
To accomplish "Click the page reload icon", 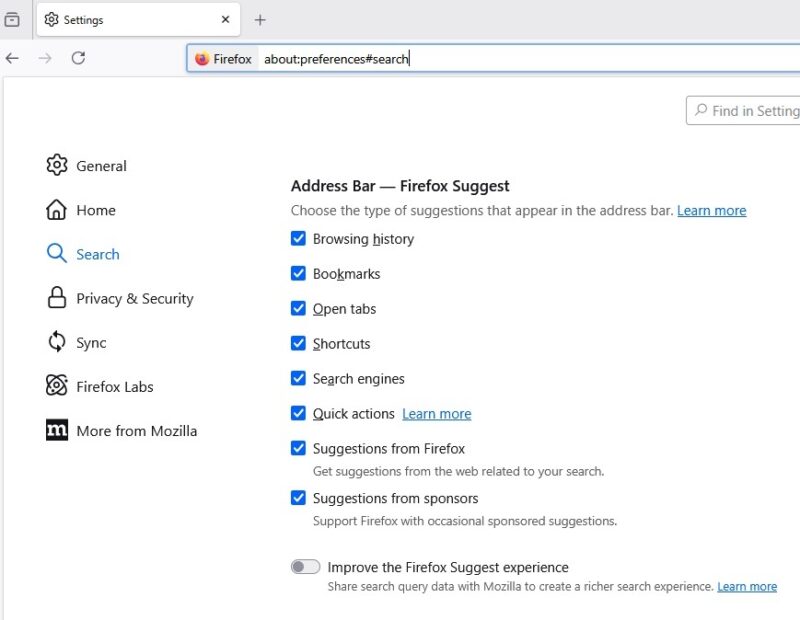I will coord(79,58).
